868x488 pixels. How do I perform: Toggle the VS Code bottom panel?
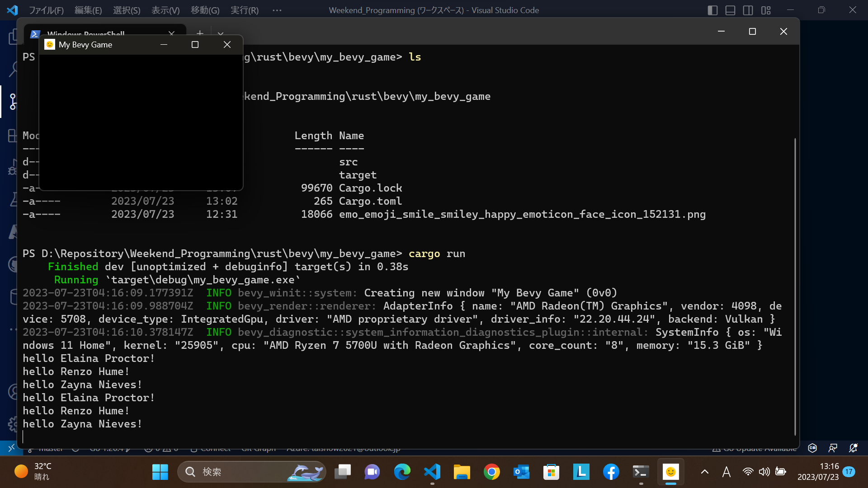point(730,10)
